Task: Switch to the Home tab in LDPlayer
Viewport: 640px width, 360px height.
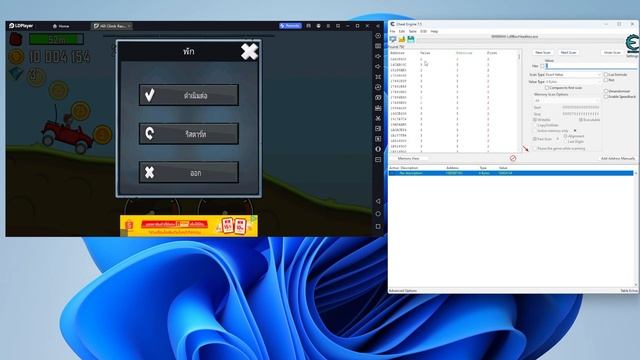Action: pyautogui.click(x=61, y=26)
